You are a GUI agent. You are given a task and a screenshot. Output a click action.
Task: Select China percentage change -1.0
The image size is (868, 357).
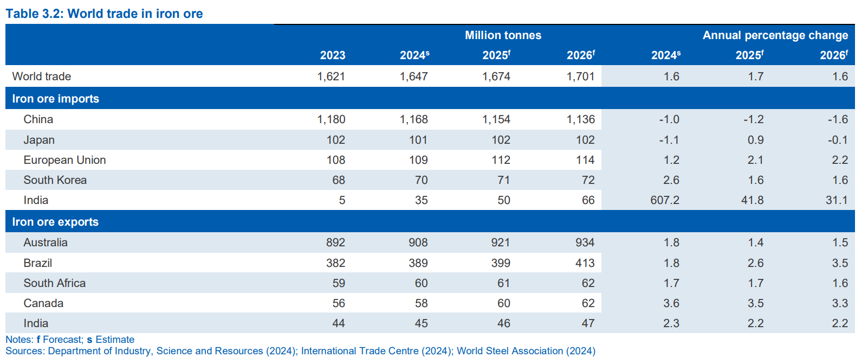(669, 119)
